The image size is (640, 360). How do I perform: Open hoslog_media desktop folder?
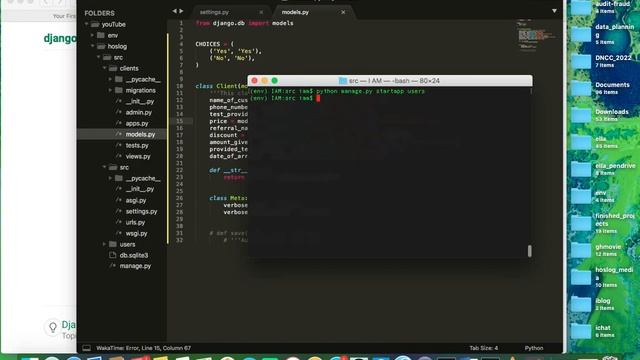[581, 277]
